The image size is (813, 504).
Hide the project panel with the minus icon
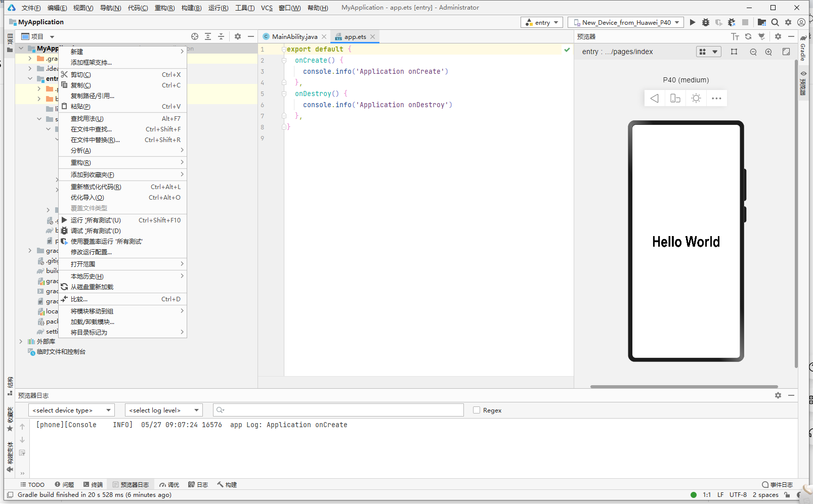click(251, 36)
